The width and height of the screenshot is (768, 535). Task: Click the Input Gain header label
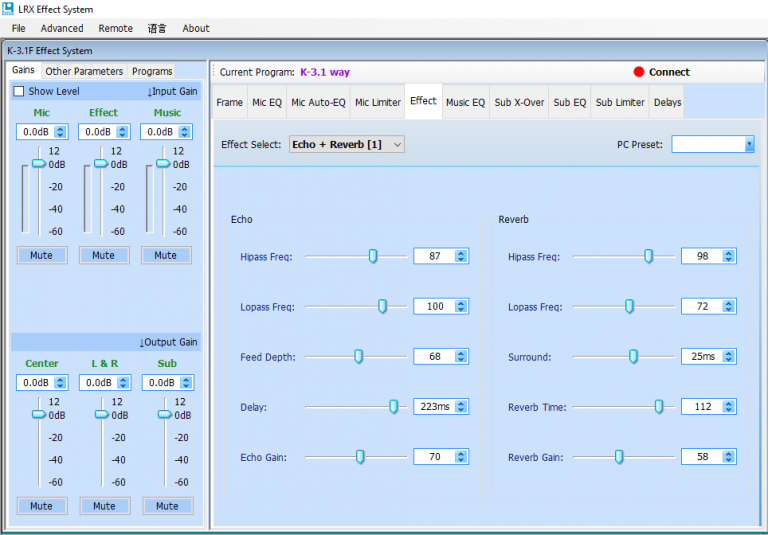[172, 91]
